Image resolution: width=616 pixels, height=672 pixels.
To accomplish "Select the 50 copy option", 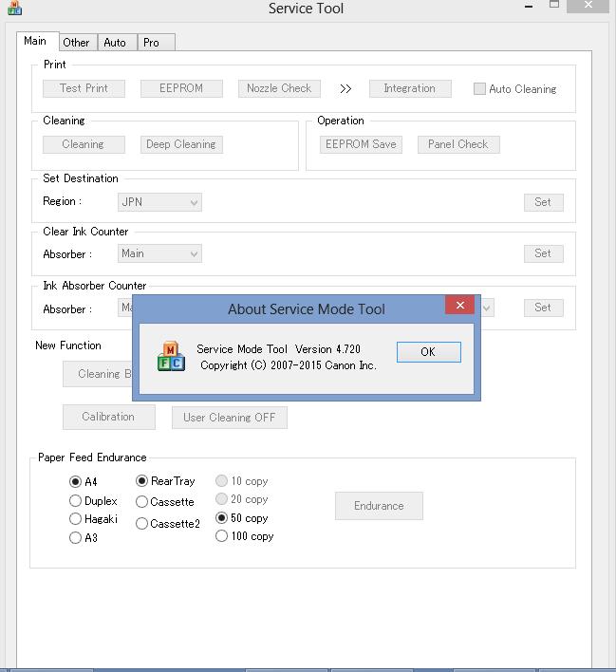I will [221, 517].
